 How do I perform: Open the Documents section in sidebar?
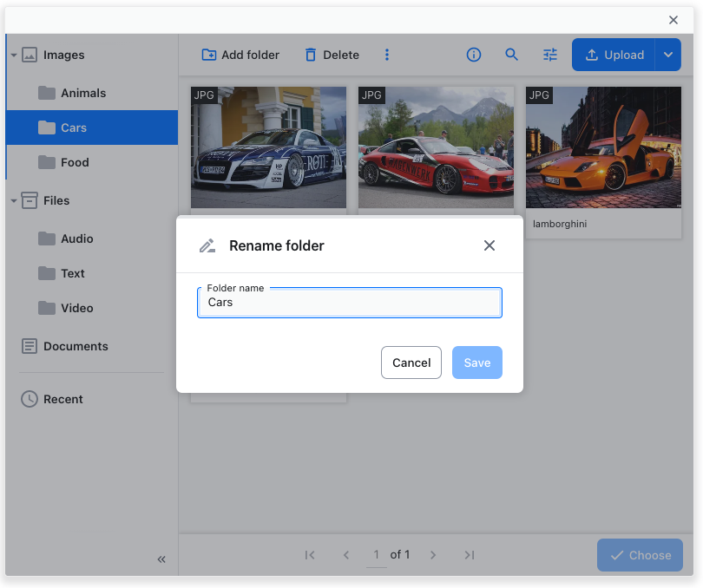click(76, 346)
